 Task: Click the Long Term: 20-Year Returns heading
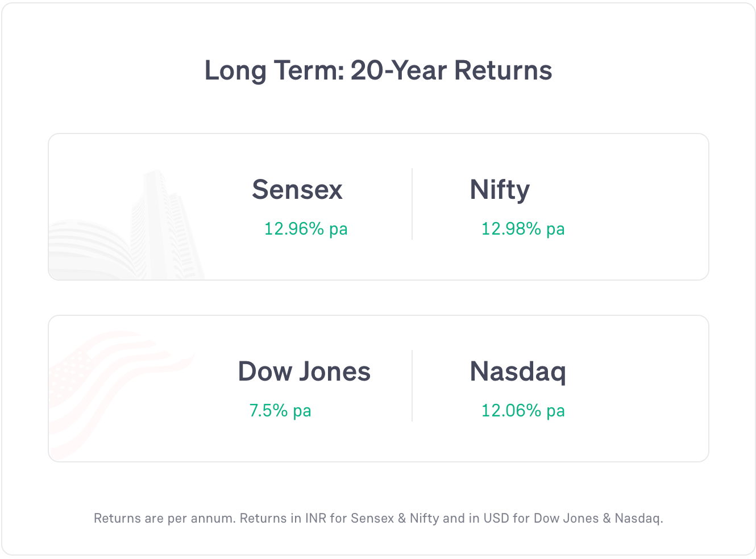coord(378,71)
